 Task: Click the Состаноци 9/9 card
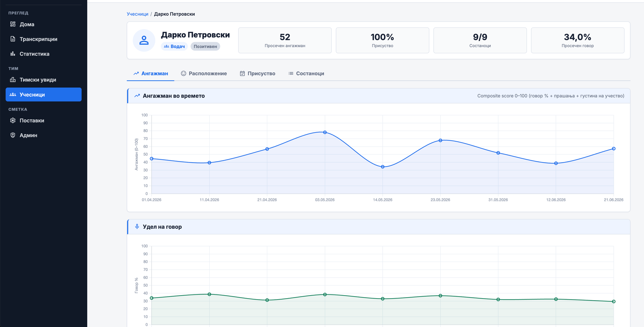coord(480,40)
